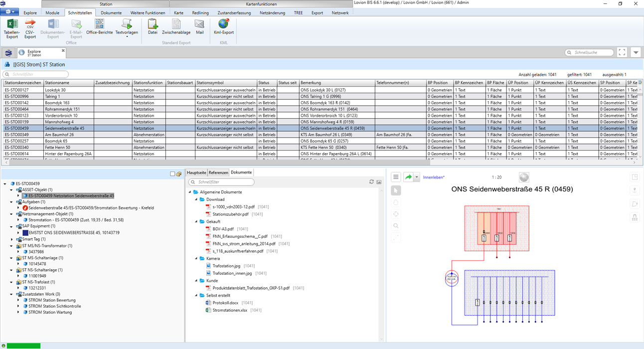
Task: Refresh the Dokumente list
Action: click(x=371, y=182)
